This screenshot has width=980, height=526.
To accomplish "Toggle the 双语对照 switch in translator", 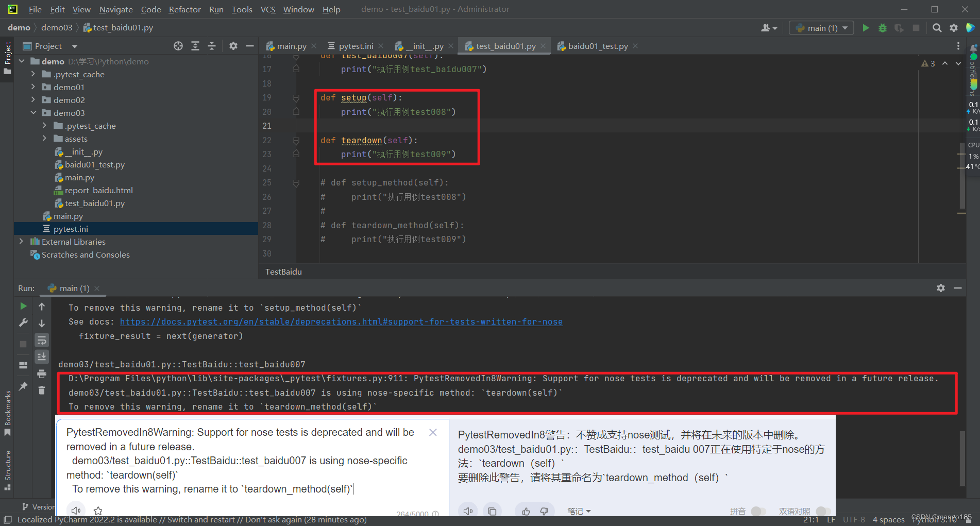I will pos(822,511).
